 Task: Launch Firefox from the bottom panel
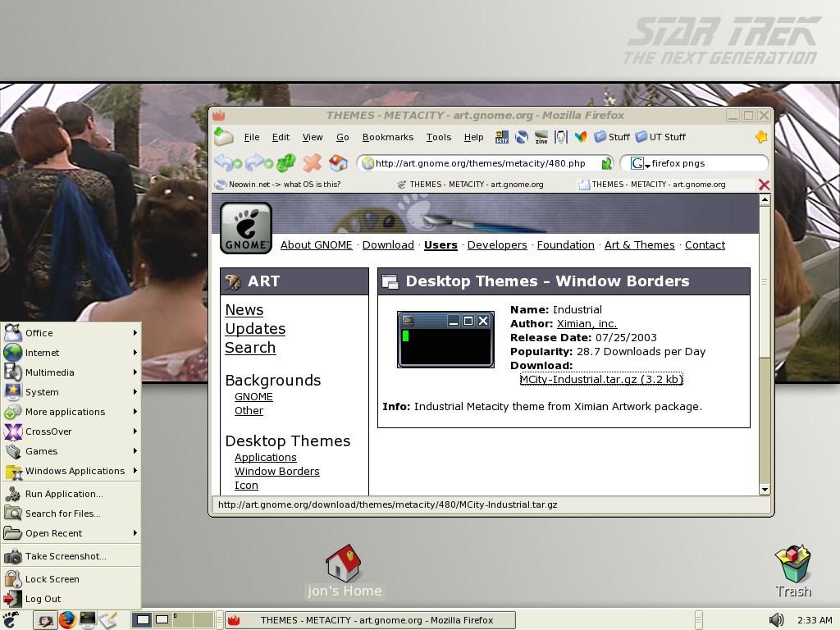[x=67, y=619]
